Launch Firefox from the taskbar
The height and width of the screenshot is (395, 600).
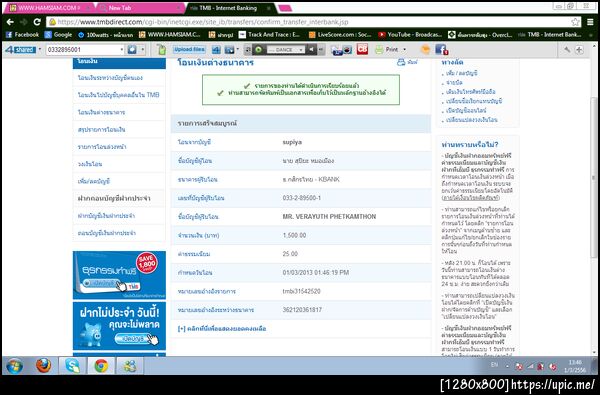click(44, 366)
